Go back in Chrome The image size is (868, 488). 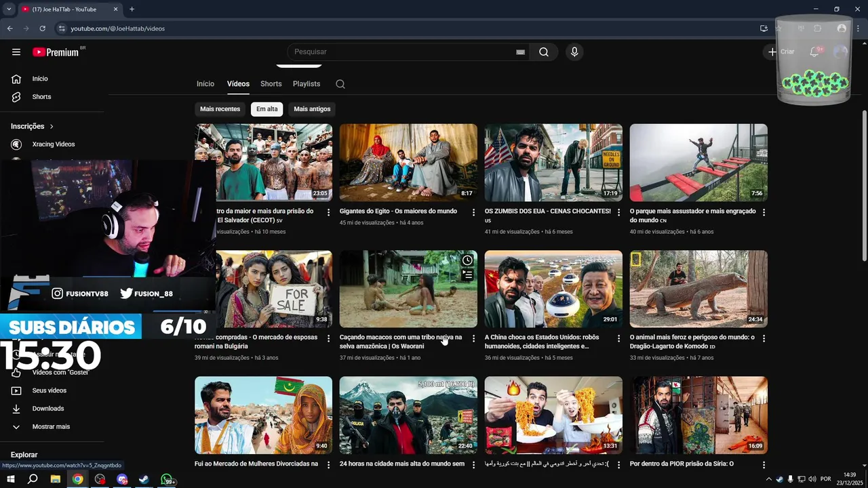pyautogui.click(x=9, y=28)
